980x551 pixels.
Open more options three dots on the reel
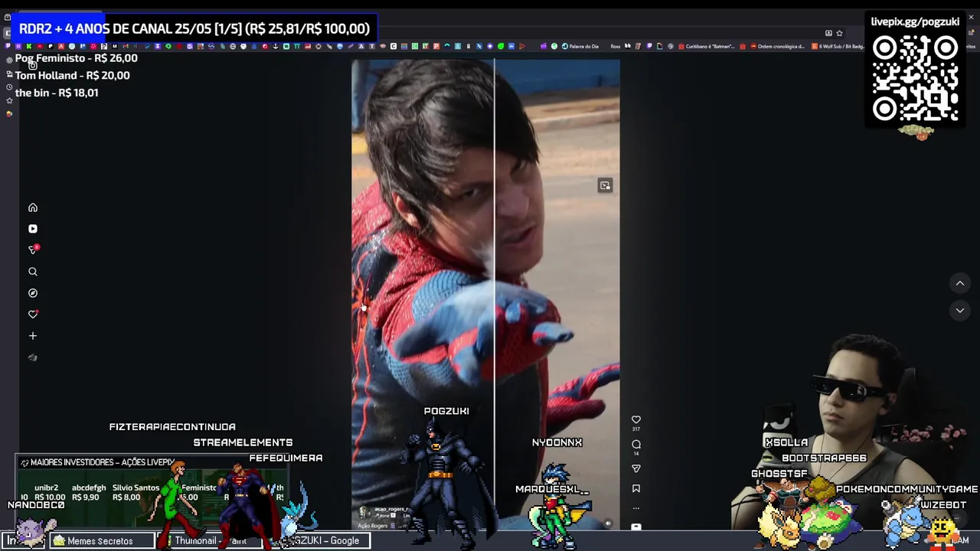636,507
